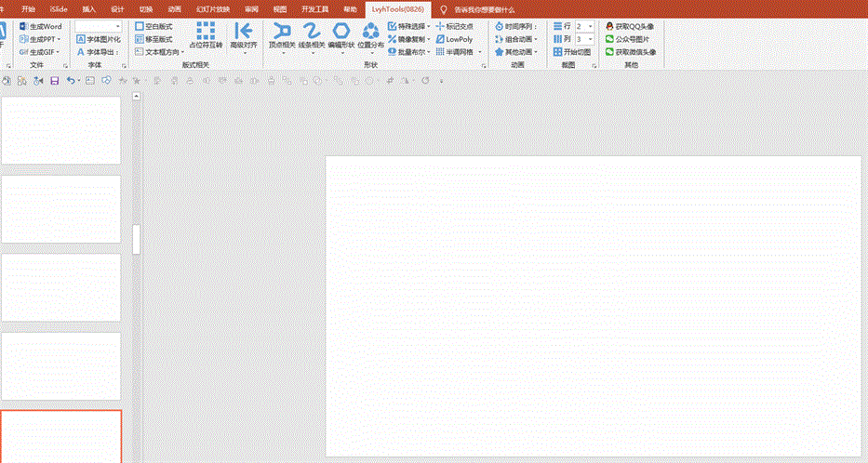Open the font name combo box
Image resolution: width=868 pixels, height=463 pixels.
118,27
